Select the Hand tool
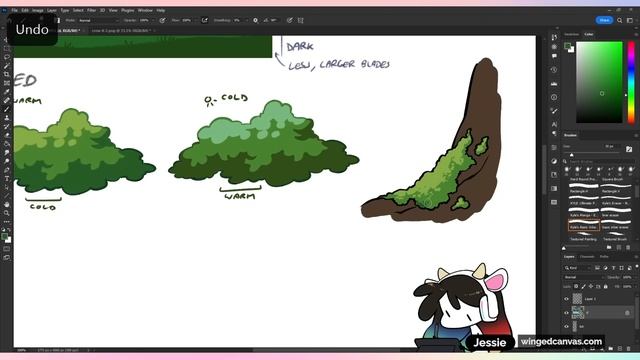Image resolution: width=640 pixels, height=360 pixels. tap(7, 204)
